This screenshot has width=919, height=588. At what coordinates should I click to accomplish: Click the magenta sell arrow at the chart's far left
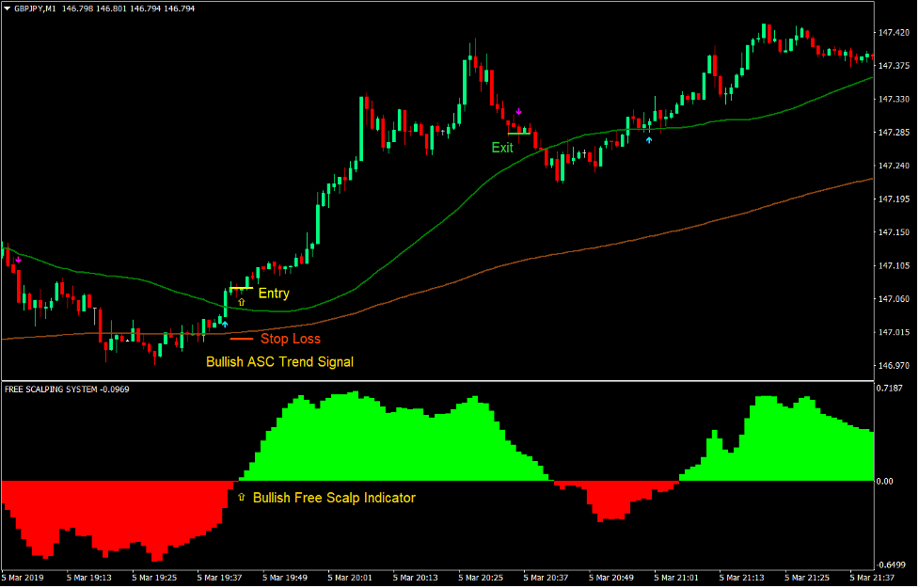pyautogui.click(x=17, y=260)
